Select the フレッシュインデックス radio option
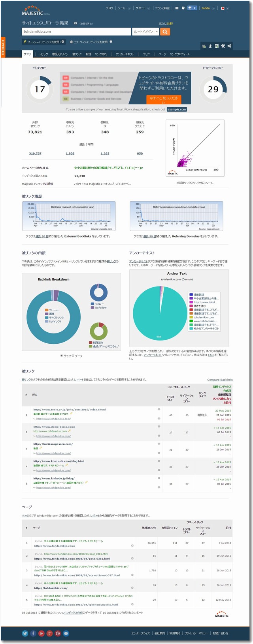253x644 pixels. tap(63, 41)
